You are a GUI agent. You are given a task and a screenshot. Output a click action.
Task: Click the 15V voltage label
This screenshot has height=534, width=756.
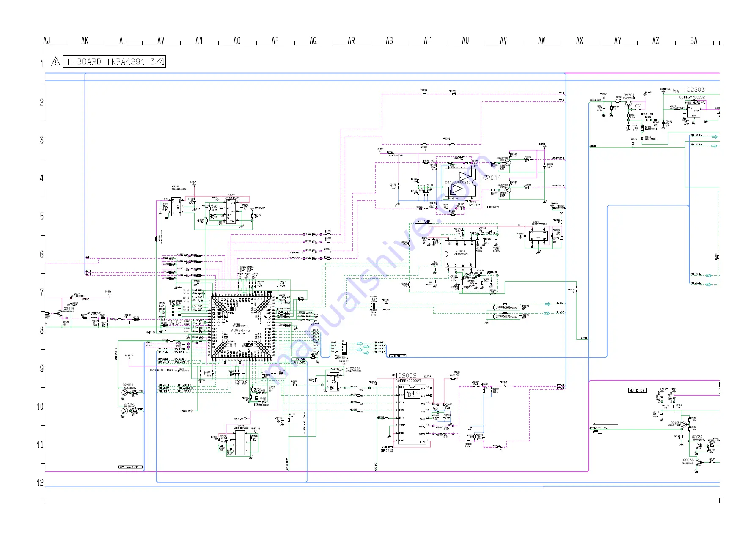click(x=674, y=91)
